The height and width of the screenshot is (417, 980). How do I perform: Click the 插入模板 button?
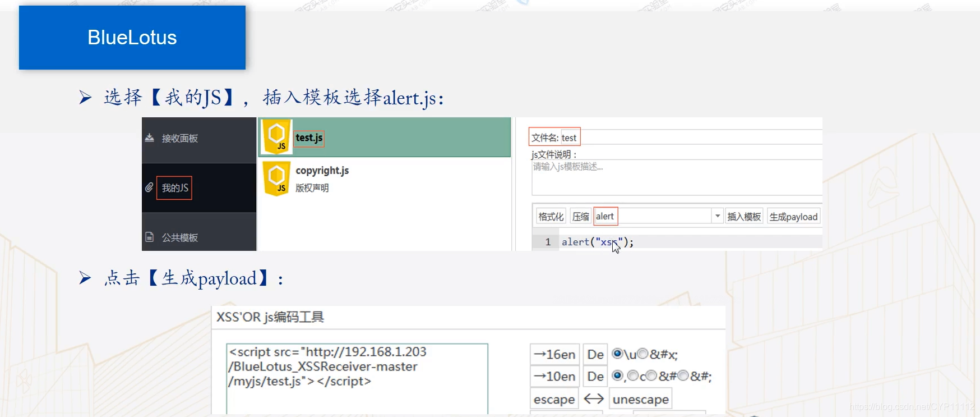click(x=744, y=217)
